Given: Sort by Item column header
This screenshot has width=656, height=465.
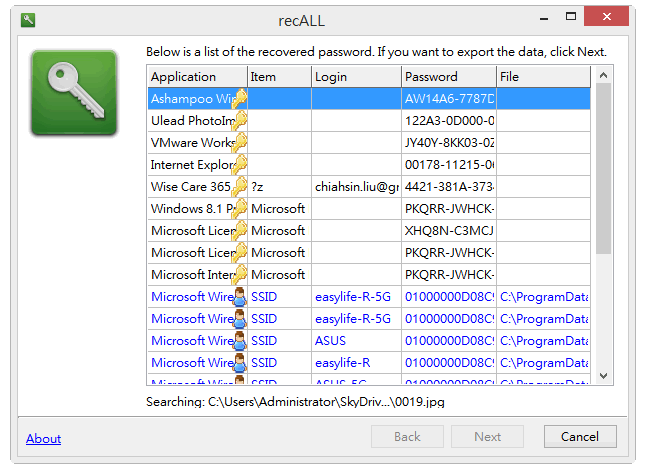Looking at the screenshot, I should click(279, 77).
